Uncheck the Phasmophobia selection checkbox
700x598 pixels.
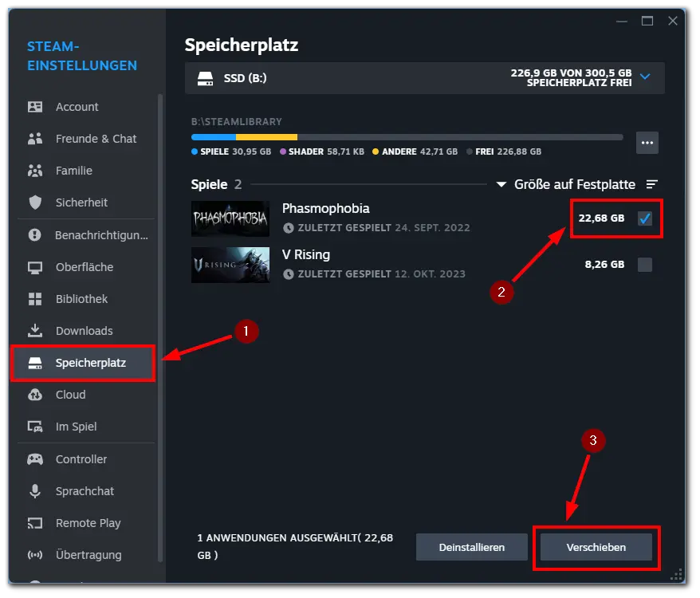pyautogui.click(x=645, y=218)
